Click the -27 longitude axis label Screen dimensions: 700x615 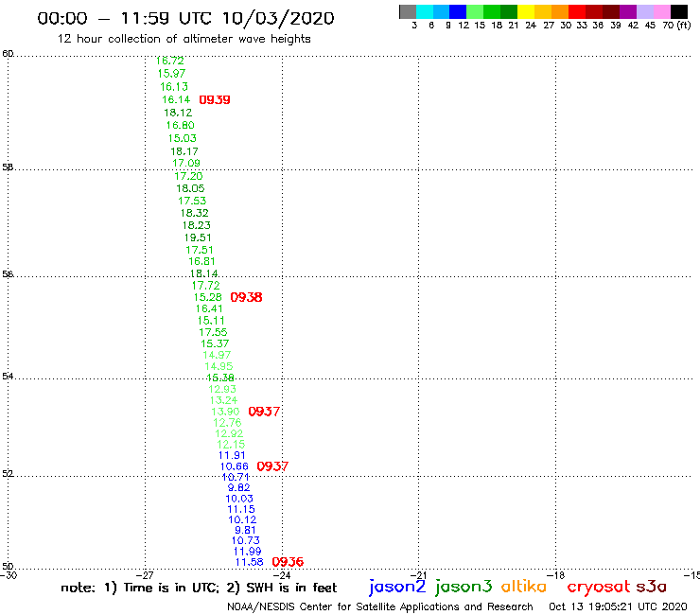[x=145, y=575]
